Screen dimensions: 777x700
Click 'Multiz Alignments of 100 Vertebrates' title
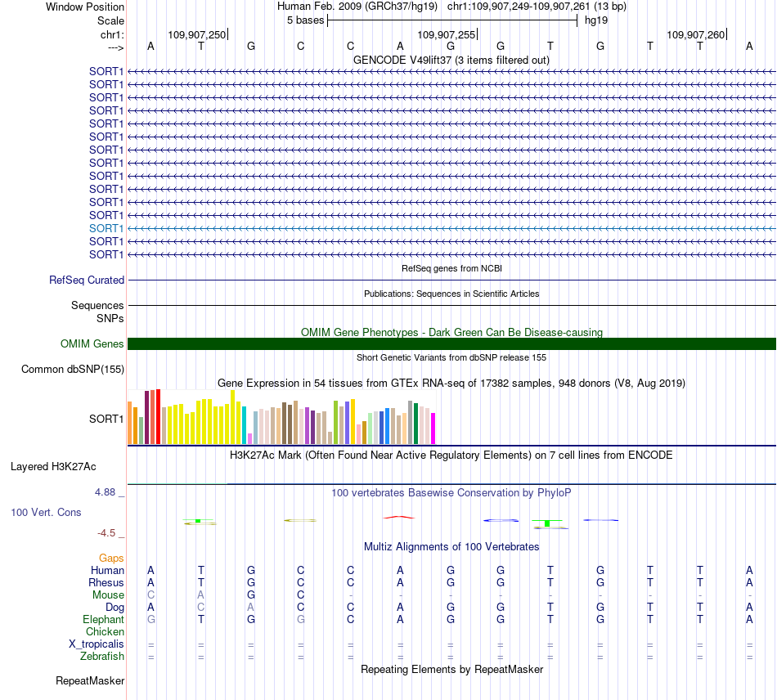point(451,547)
